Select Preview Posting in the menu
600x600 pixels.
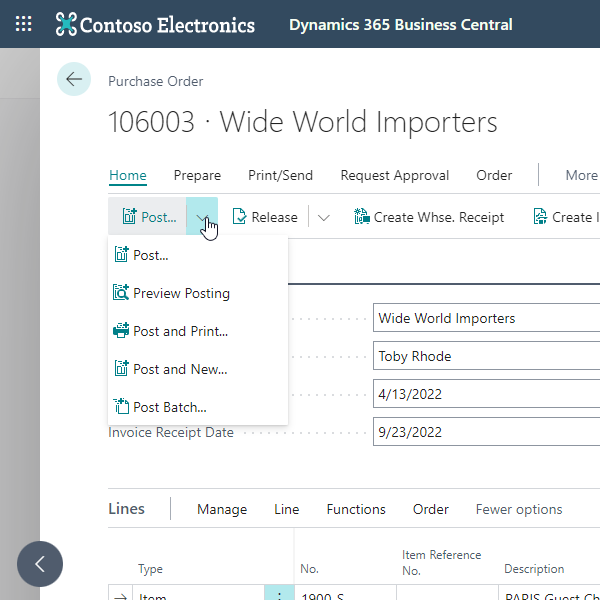[198, 293]
